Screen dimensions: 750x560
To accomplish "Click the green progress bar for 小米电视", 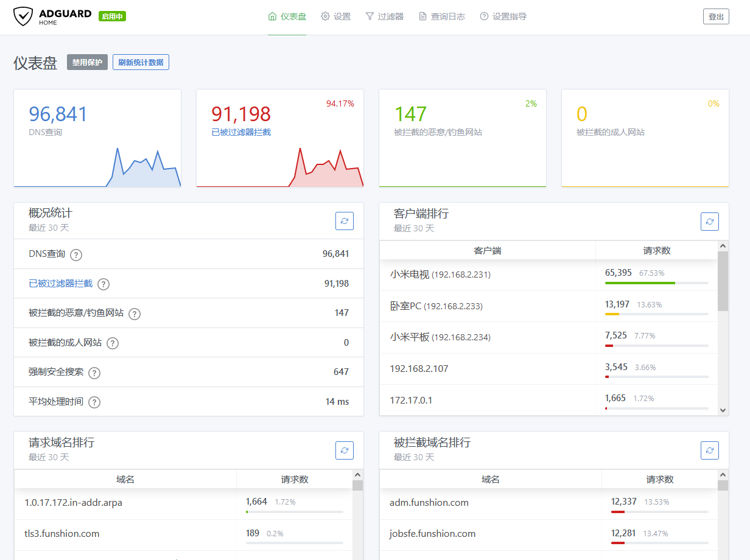I will 640,283.
